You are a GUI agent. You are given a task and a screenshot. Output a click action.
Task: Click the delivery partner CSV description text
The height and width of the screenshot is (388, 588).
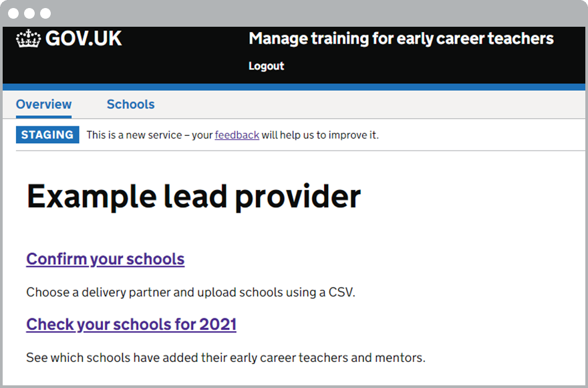pyautogui.click(x=190, y=292)
